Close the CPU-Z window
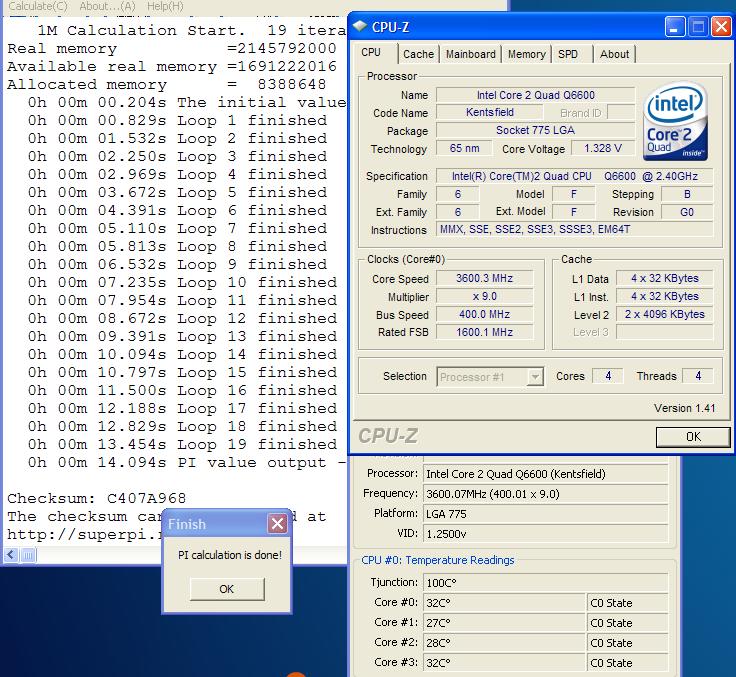This screenshot has width=736, height=677. click(721, 27)
